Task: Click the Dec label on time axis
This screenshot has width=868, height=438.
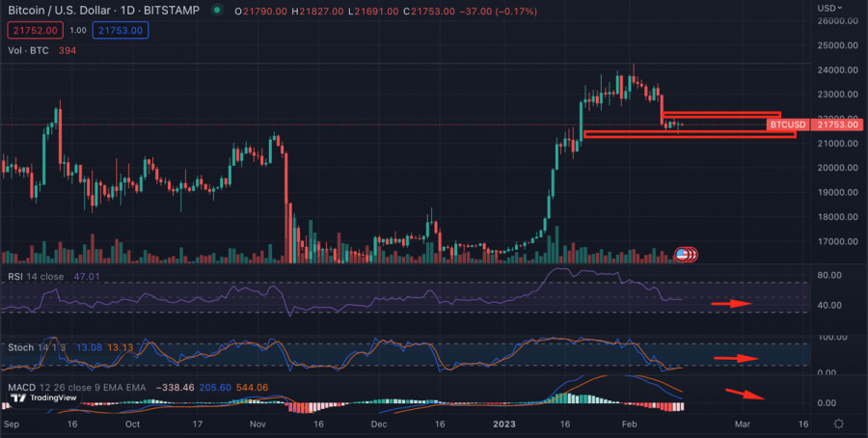Action: coord(379,424)
